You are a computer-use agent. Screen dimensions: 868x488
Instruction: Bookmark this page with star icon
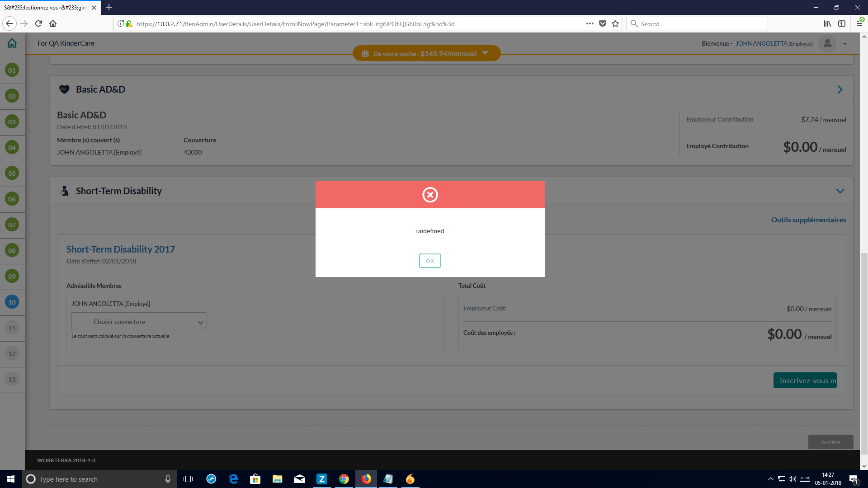[x=615, y=24]
